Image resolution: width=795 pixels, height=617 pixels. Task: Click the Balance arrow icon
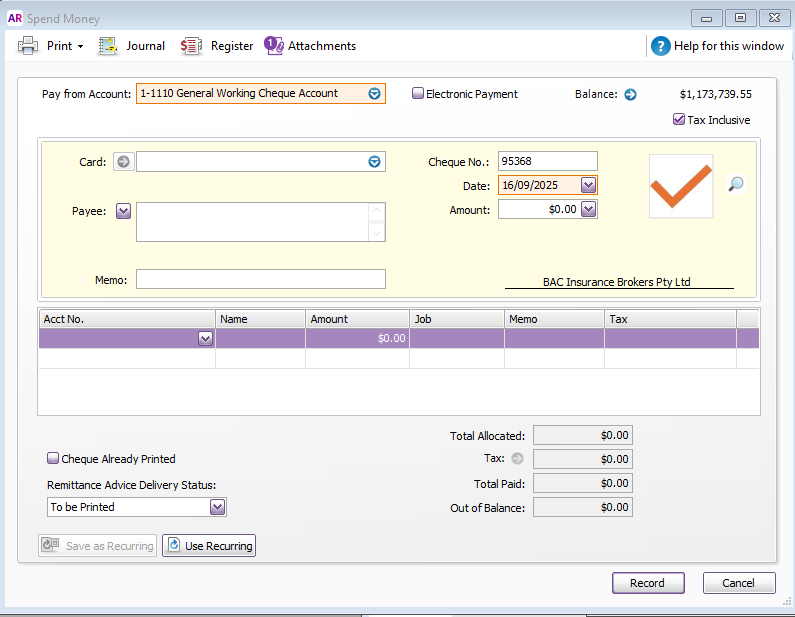[630, 95]
